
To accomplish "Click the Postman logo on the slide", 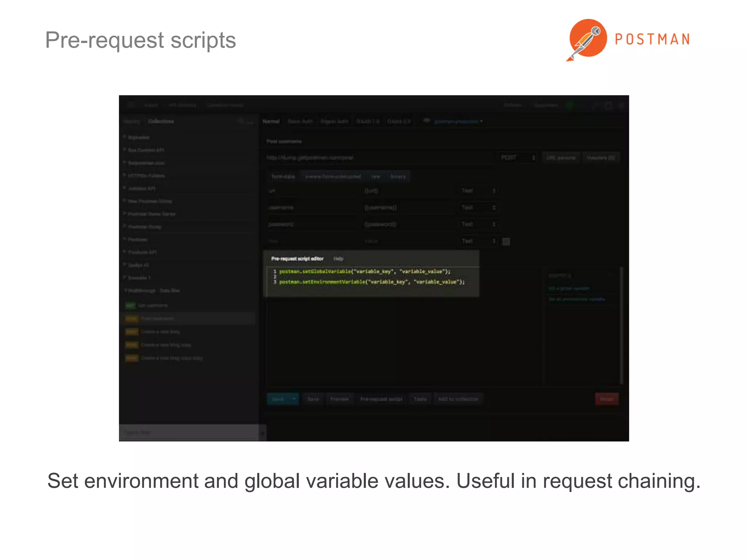I will 628,39.
